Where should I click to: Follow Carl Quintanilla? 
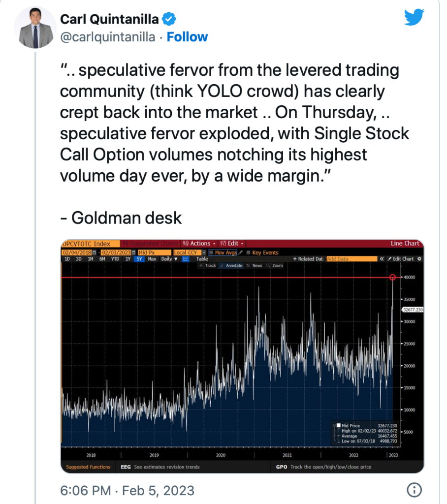coord(187,37)
